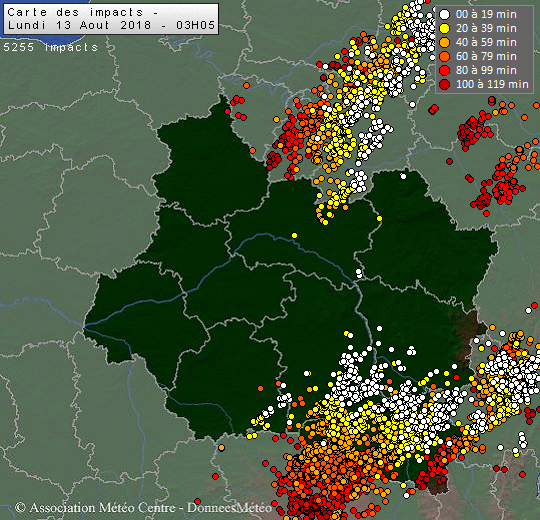Pick the red 80 à 99 min legend circle
This screenshot has height=520, width=540.
445,70
